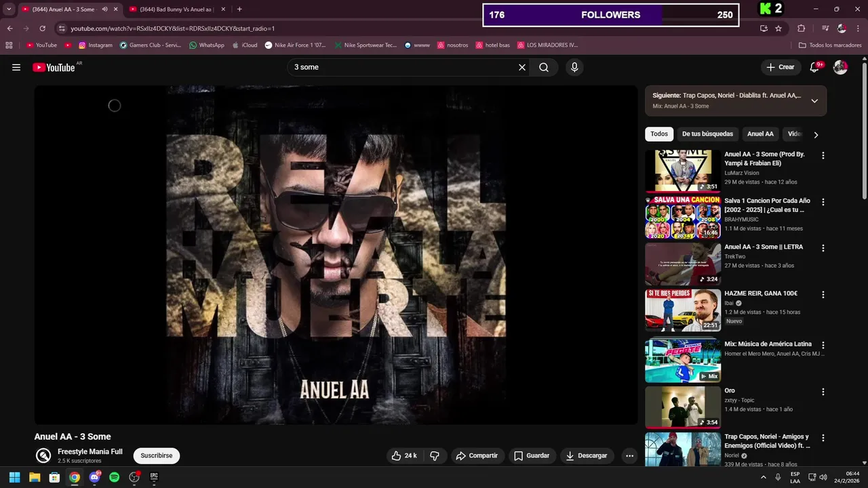Close the Bad Bunny Vs Anuel tab
This screenshot has height=488, width=868.
pyautogui.click(x=223, y=9)
